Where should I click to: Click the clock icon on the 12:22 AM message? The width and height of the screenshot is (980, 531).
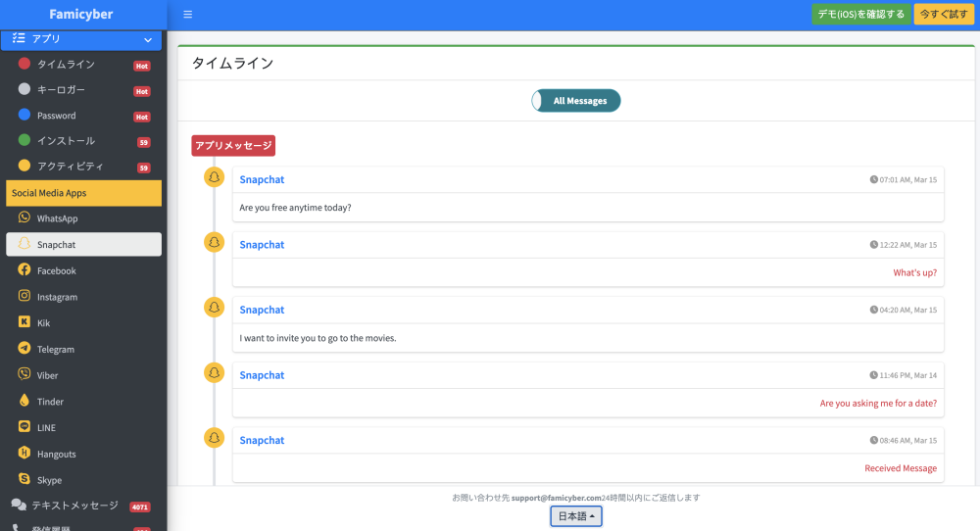(x=874, y=244)
